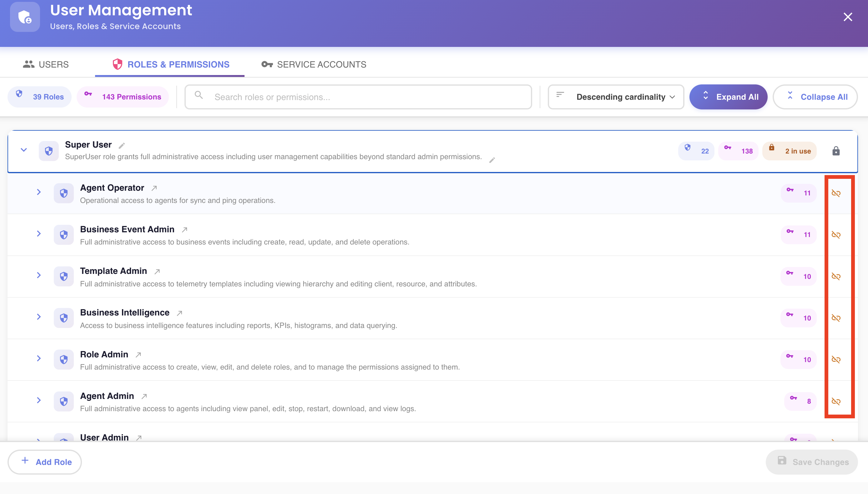Click the Expand All button
Viewport: 868px width, 494px height.
point(728,97)
